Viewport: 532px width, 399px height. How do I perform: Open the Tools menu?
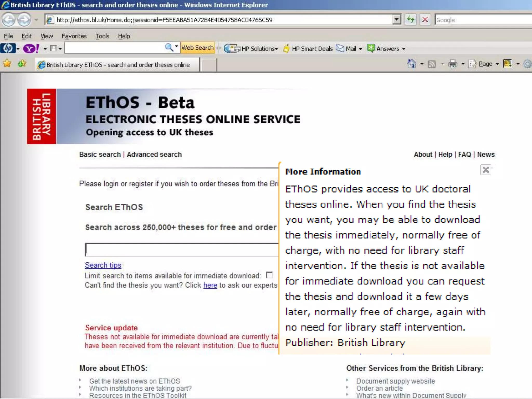click(102, 36)
